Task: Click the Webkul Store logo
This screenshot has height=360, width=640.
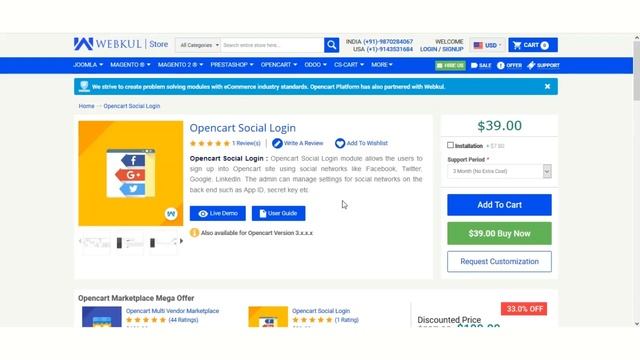Action: (121, 44)
